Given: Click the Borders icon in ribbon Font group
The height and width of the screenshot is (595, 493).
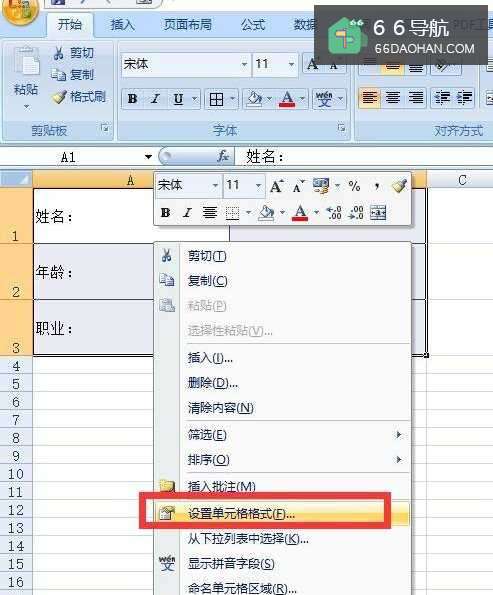Looking at the screenshot, I should (x=216, y=99).
